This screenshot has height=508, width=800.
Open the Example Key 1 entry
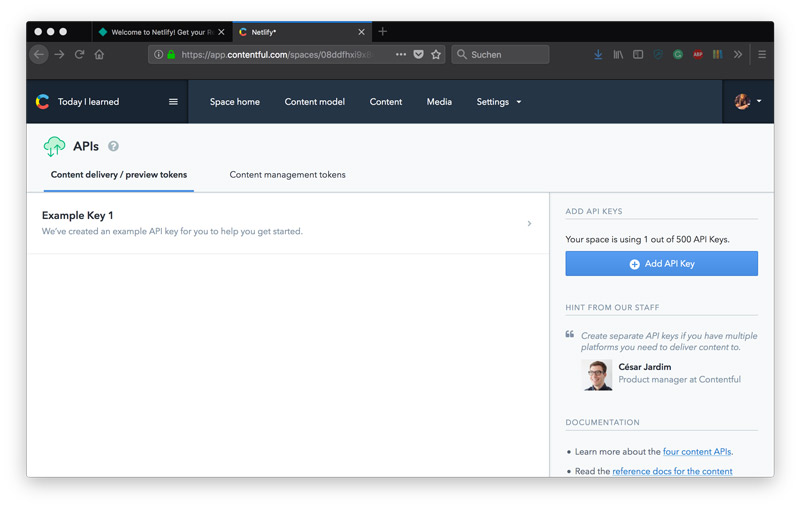coord(288,223)
